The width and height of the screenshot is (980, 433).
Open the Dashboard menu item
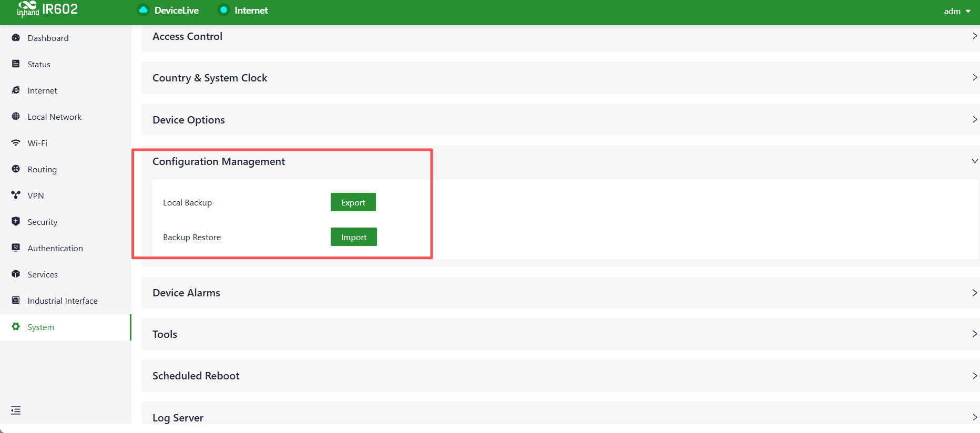66,38
